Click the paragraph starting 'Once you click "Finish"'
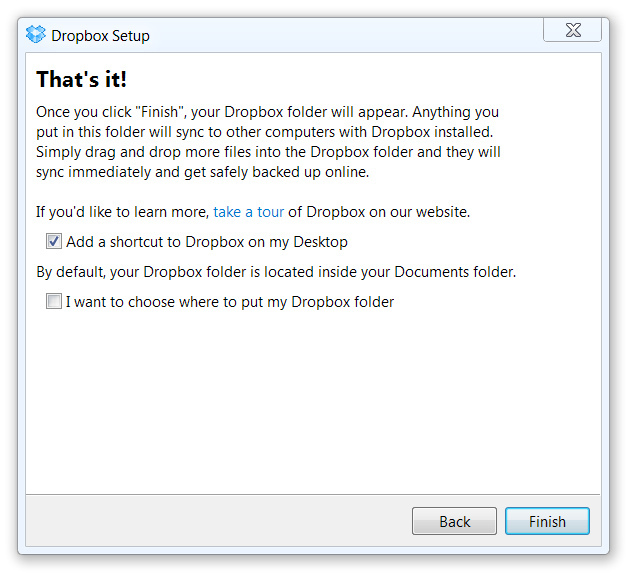628x578 pixels. coord(268,142)
